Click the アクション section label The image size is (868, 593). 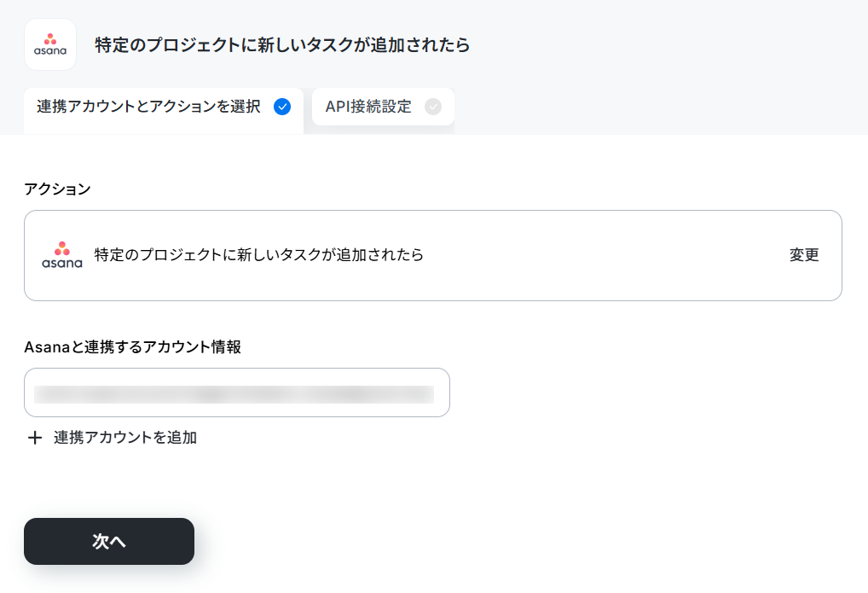[58, 189]
